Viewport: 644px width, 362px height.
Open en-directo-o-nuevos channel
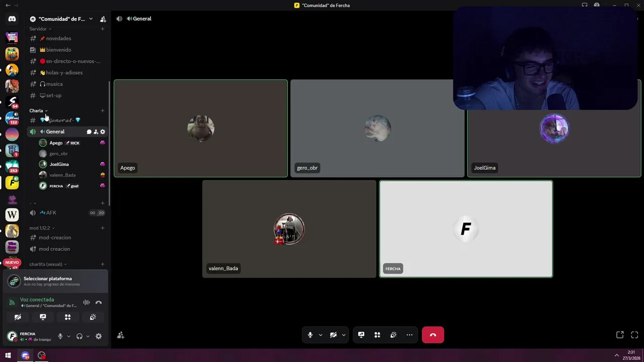(67, 61)
